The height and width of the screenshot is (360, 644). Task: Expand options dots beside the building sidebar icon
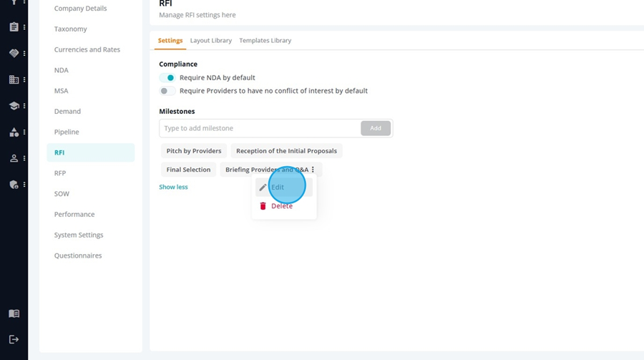[24, 79]
